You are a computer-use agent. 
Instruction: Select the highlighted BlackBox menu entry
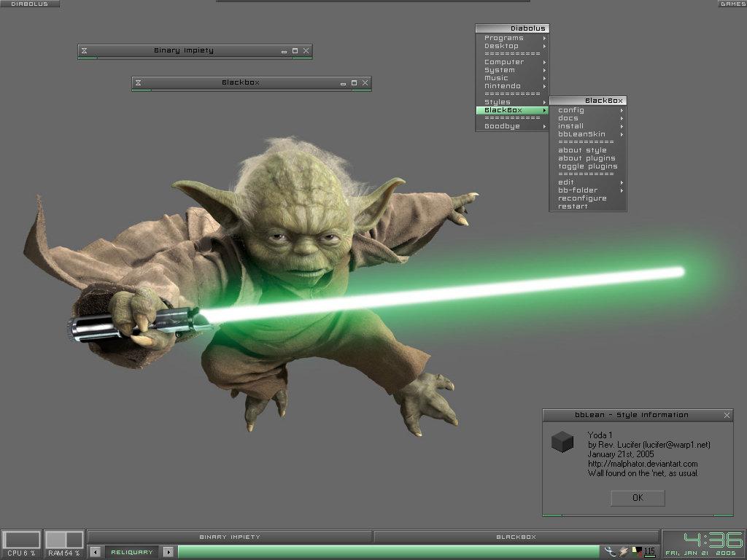coord(512,111)
